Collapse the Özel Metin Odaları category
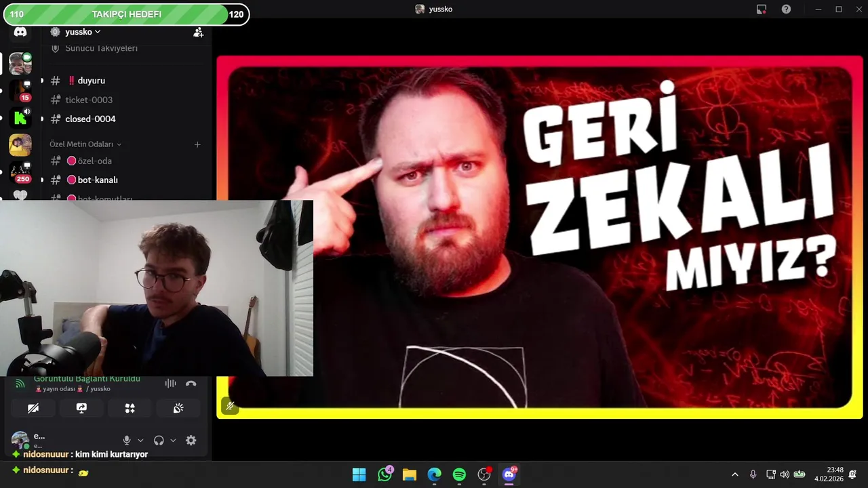868x488 pixels. click(x=85, y=144)
